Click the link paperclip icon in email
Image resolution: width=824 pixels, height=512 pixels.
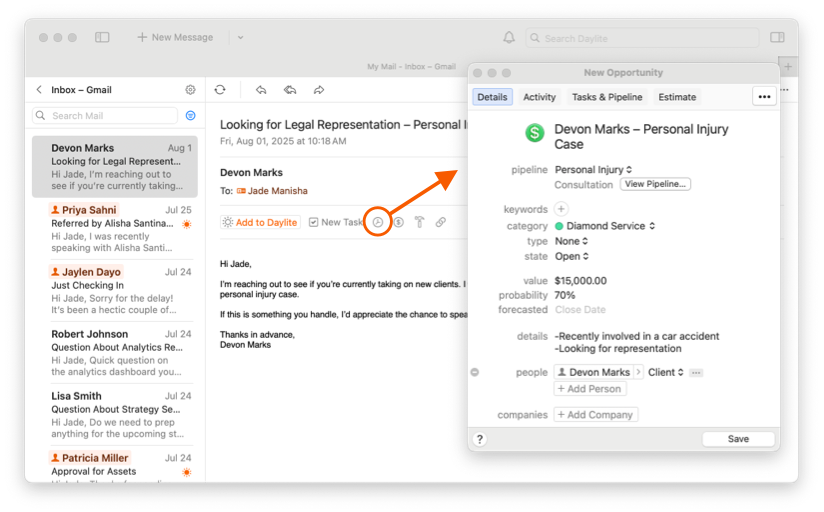pos(440,222)
